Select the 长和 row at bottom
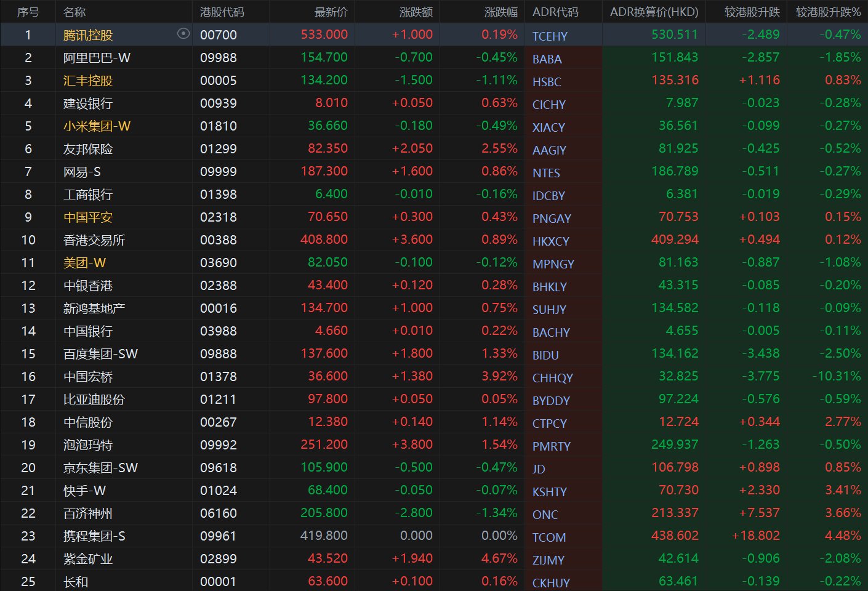Screen dimensions: 868x591 point(75,582)
